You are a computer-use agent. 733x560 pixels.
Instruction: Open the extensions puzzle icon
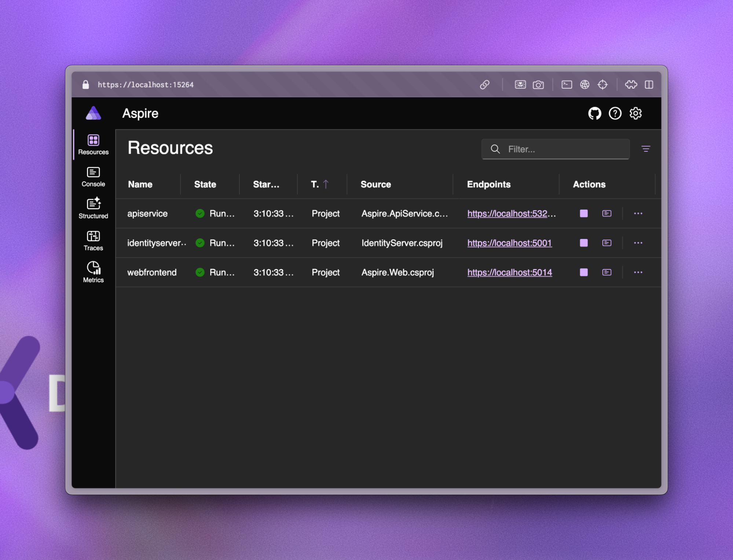[x=631, y=85]
